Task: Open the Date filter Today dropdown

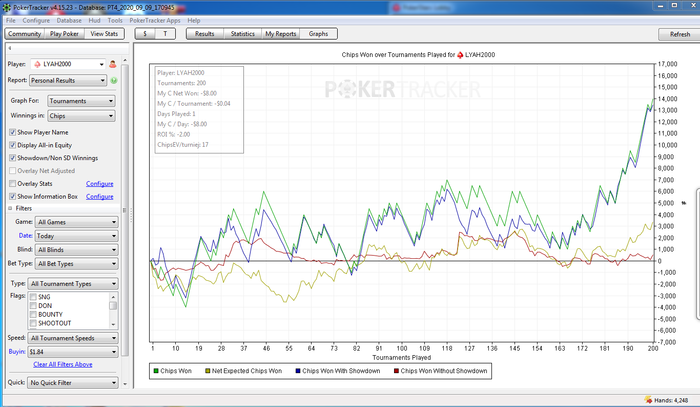Action: pyautogui.click(x=77, y=236)
